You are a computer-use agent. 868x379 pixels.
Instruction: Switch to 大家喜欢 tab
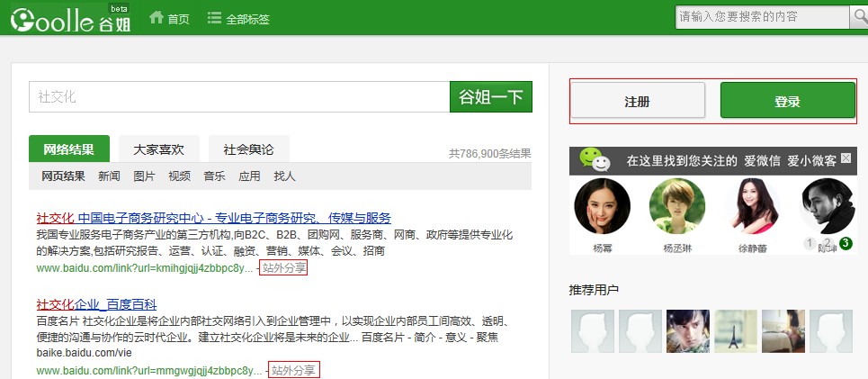click(158, 149)
